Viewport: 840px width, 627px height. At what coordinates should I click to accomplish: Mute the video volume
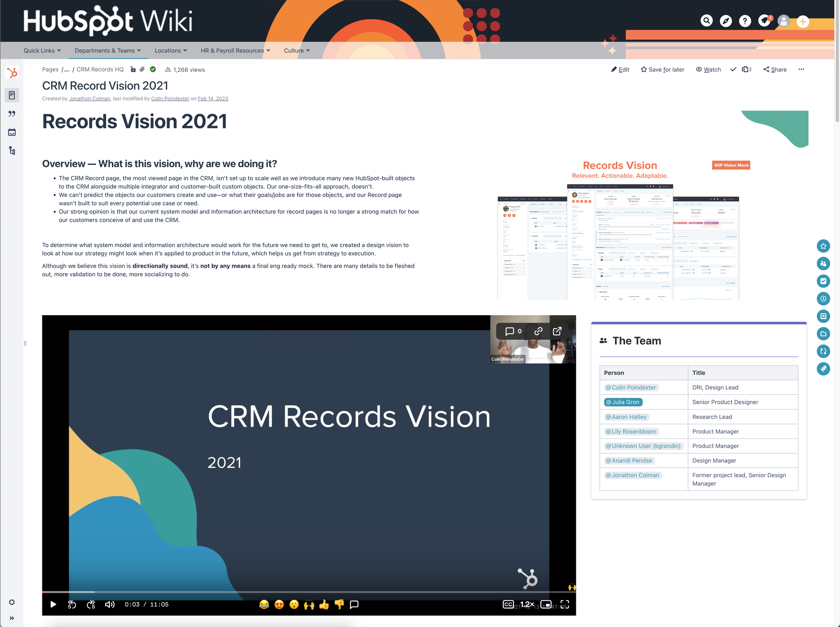click(x=109, y=604)
